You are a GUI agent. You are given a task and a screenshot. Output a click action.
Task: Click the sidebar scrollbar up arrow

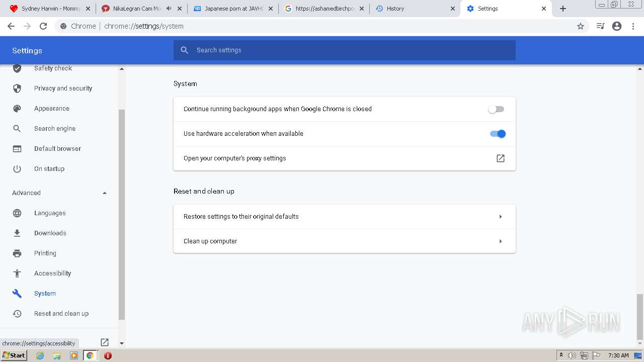tap(121, 68)
